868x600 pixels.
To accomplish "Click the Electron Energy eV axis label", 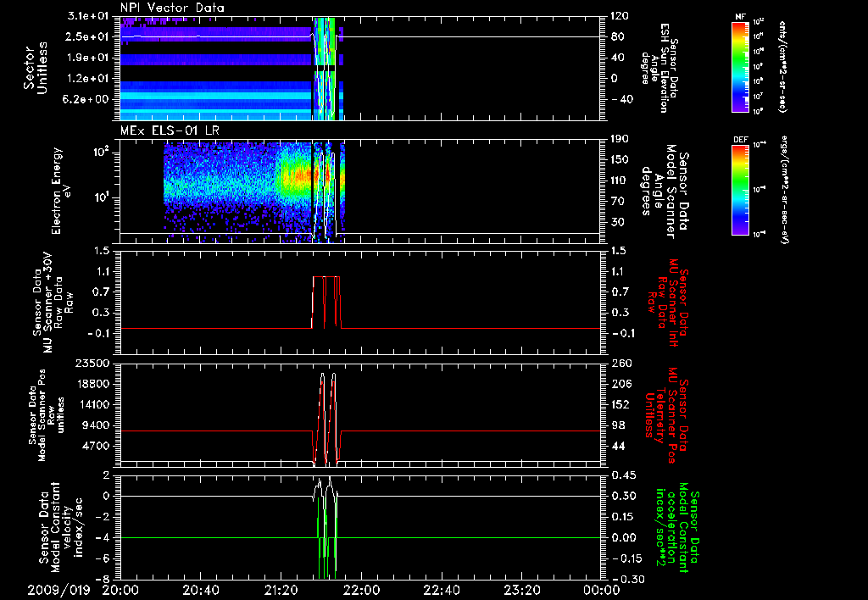I will (62, 191).
